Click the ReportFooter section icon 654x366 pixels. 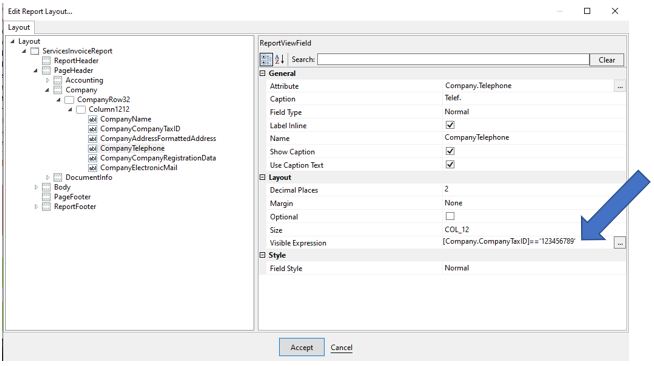click(46, 207)
